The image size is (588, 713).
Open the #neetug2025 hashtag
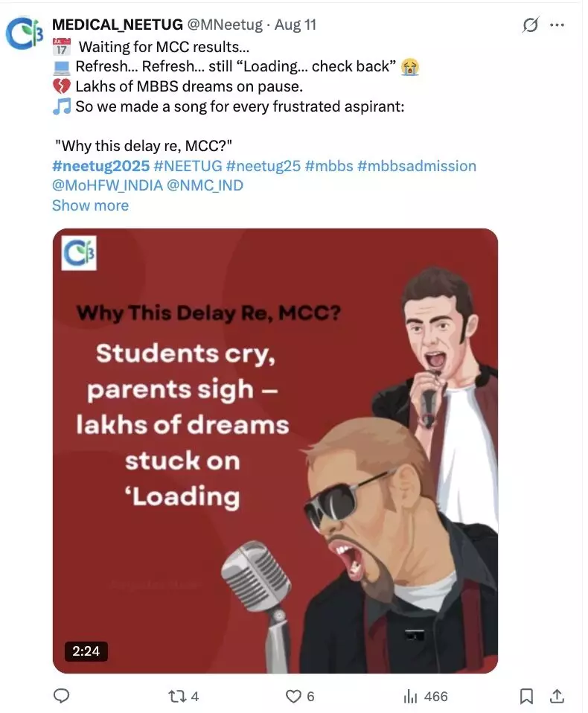pos(101,166)
